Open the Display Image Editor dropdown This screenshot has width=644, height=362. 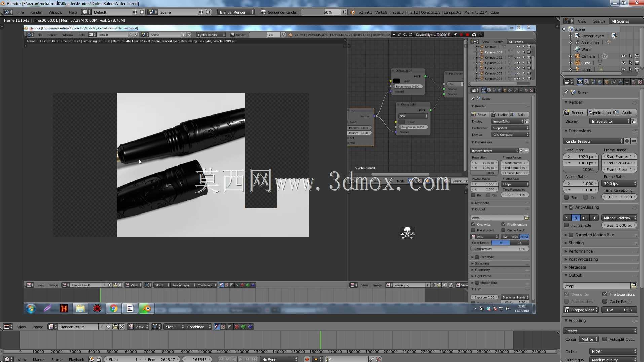(x=610, y=121)
